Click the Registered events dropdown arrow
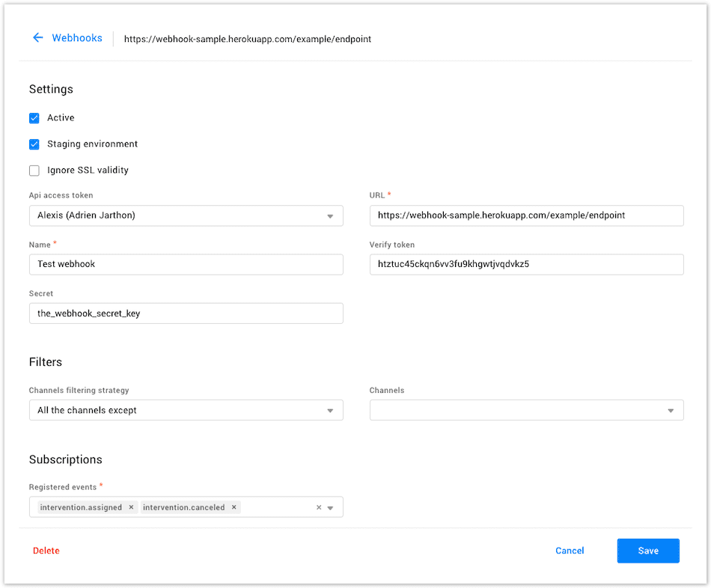 (x=330, y=506)
